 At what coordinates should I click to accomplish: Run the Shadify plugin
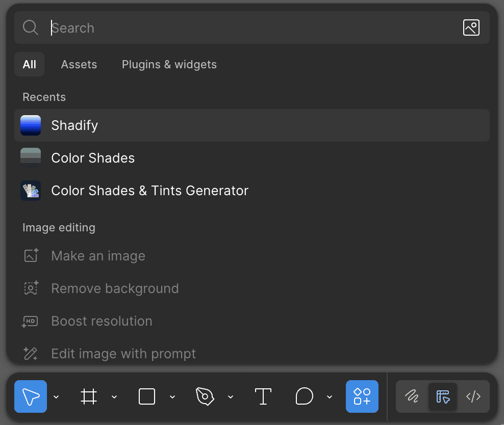252,125
